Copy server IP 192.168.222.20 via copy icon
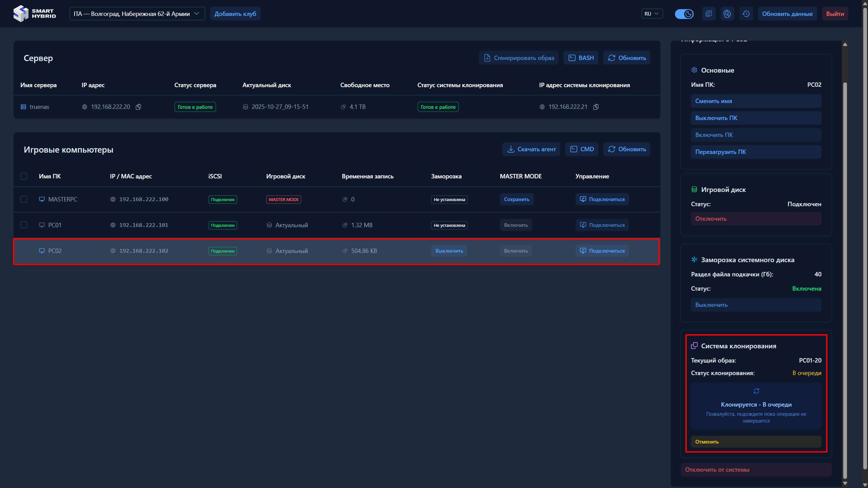Screen dimensions: 868x488 coord(138,107)
